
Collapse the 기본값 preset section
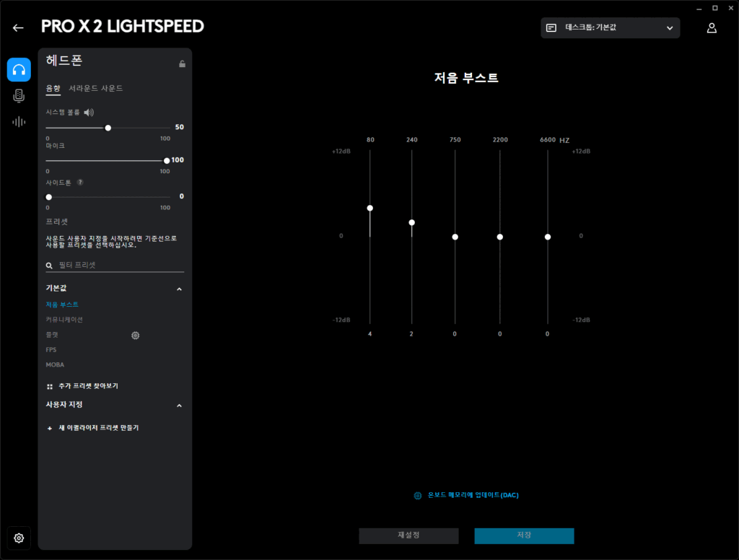[x=180, y=289]
